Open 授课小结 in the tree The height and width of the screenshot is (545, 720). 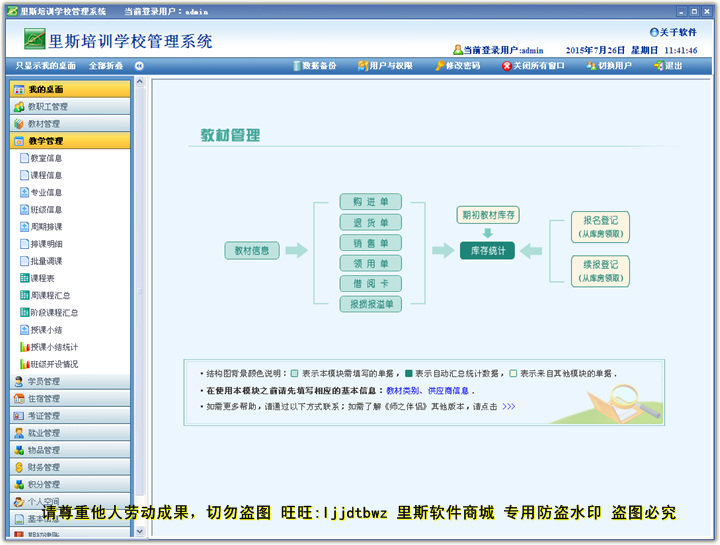(x=41, y=330)
